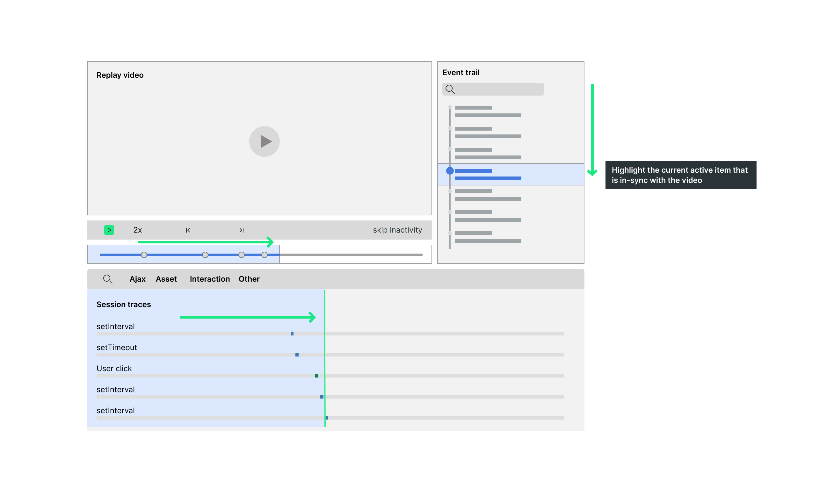Click the green marker on the User click trace
Viewport: 819px width, 504px height.
coord(316,375)
